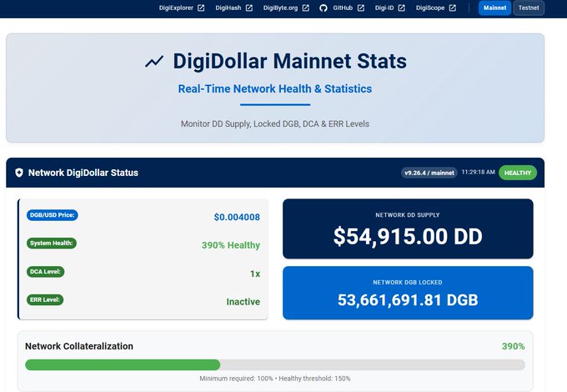Click the GitHub octocat icon
Viewport: 567px width, 392px height.
tap(324, 8)
